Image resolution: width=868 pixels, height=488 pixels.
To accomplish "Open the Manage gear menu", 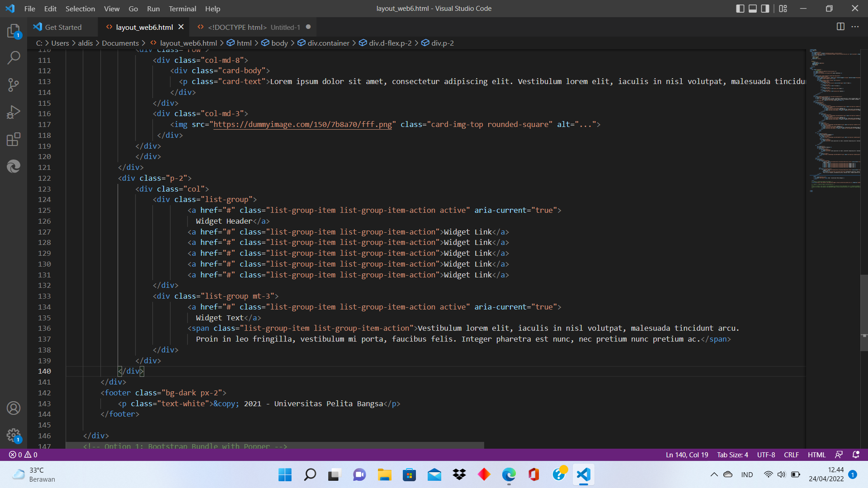I will point(13,435).
